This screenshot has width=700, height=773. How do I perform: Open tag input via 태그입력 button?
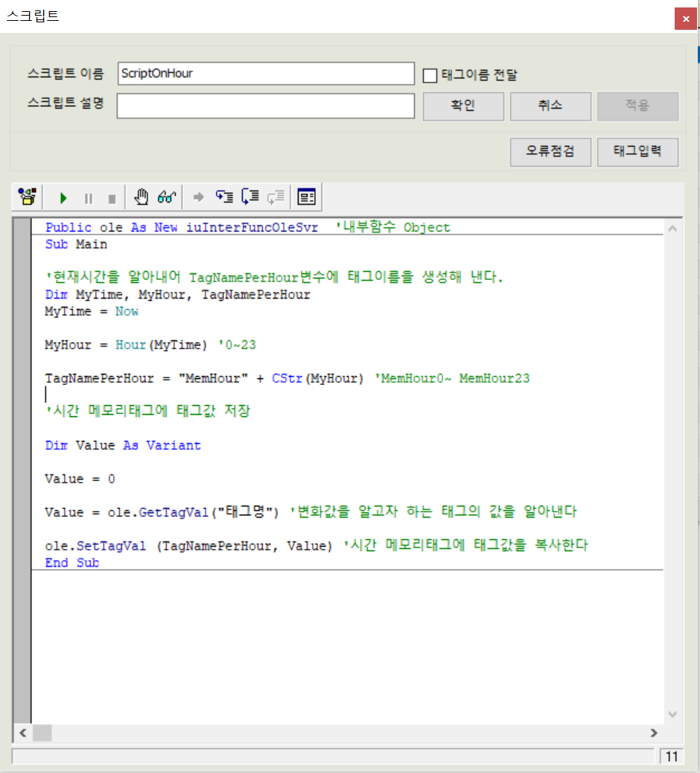point(637,152)
